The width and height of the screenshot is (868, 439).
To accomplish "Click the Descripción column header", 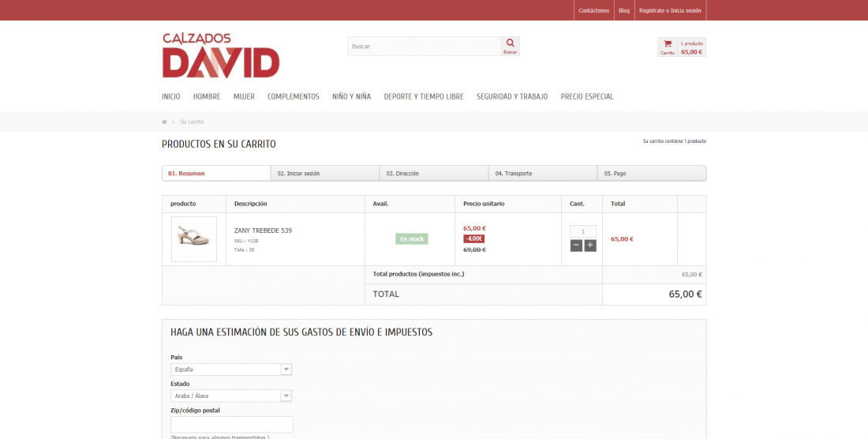I will click(x=250, y=204).
